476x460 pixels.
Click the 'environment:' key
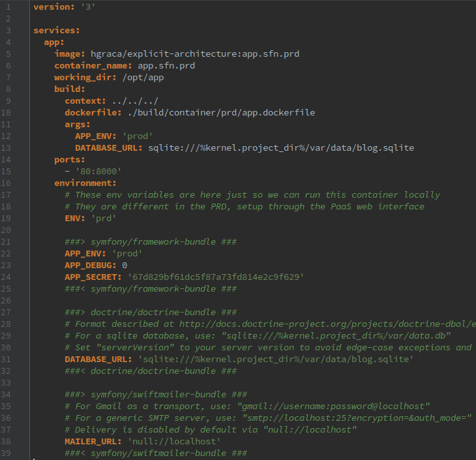pyautogui.click(x=85, y=183)
